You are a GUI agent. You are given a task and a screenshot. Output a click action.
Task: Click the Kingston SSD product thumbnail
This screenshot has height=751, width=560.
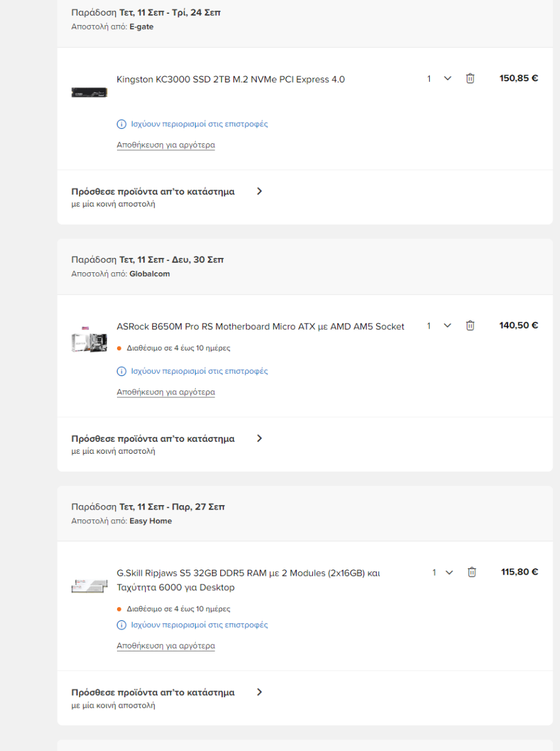point(89,93)
